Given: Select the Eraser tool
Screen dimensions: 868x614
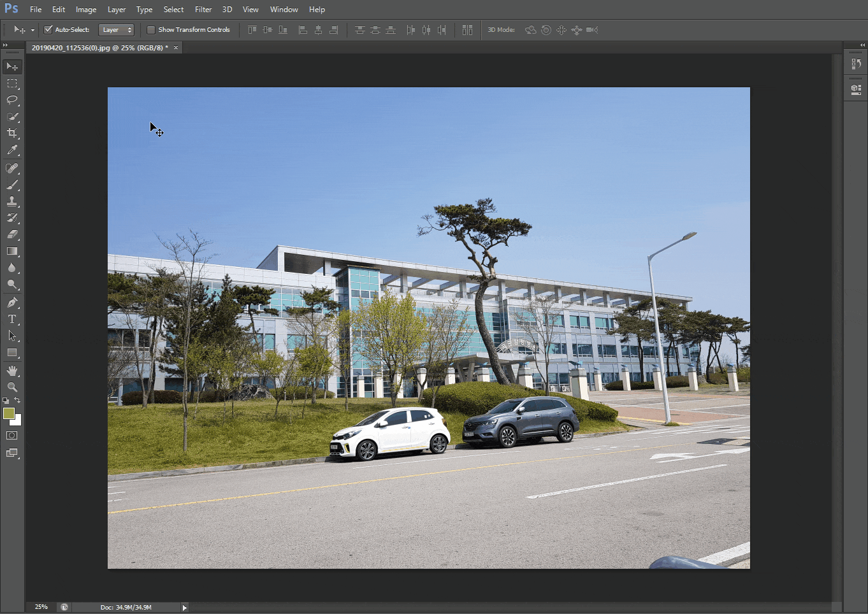Looking at the screenshot, I should tap(12, 234).
